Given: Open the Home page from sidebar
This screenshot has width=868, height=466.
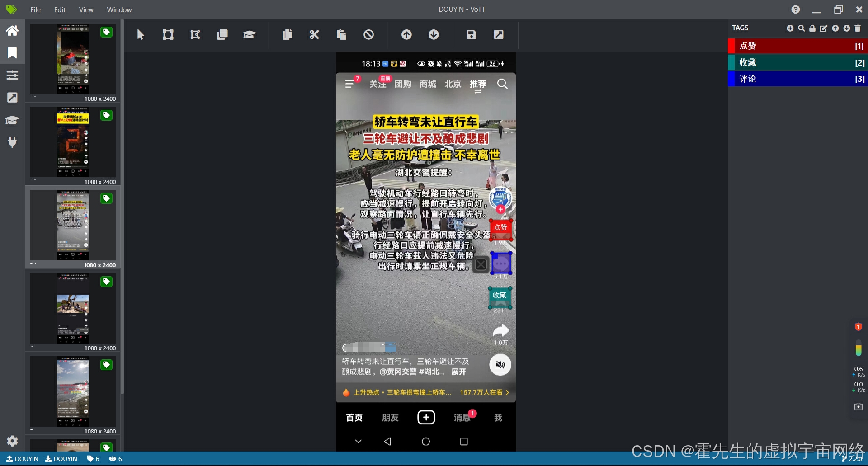Looking at the screenshot, I should tap(12, 31).
